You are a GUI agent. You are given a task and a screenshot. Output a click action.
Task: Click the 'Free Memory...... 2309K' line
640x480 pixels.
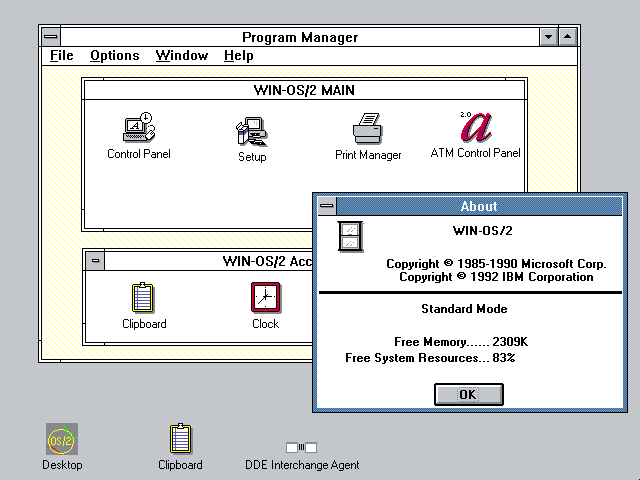461,341
